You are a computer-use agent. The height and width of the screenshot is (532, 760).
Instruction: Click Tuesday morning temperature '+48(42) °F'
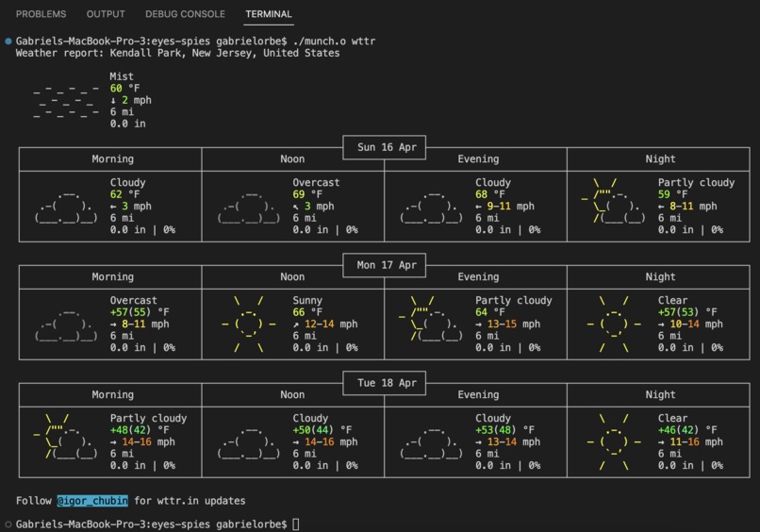tap(140, 430)
